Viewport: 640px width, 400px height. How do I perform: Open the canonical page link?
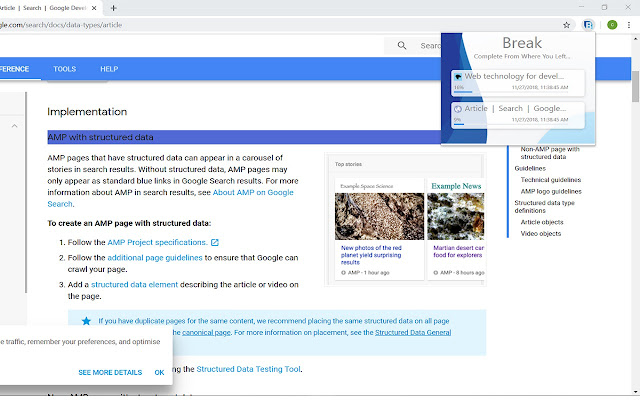(x=206, y=333)
